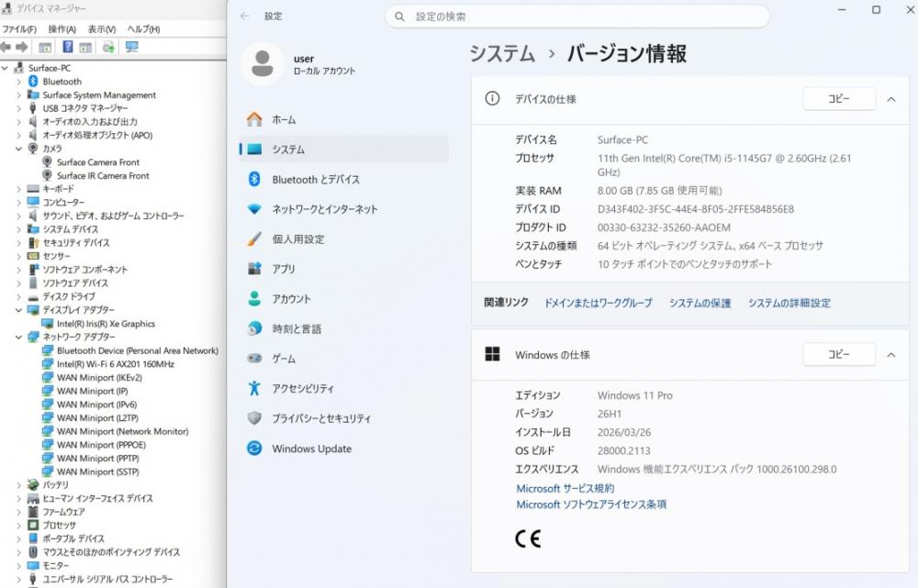Click blue help icon in Device Manager toolbar

point(68,47)
